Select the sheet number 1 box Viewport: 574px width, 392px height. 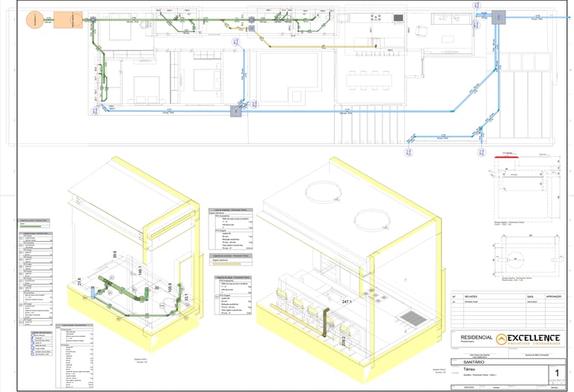coord(557,373)
